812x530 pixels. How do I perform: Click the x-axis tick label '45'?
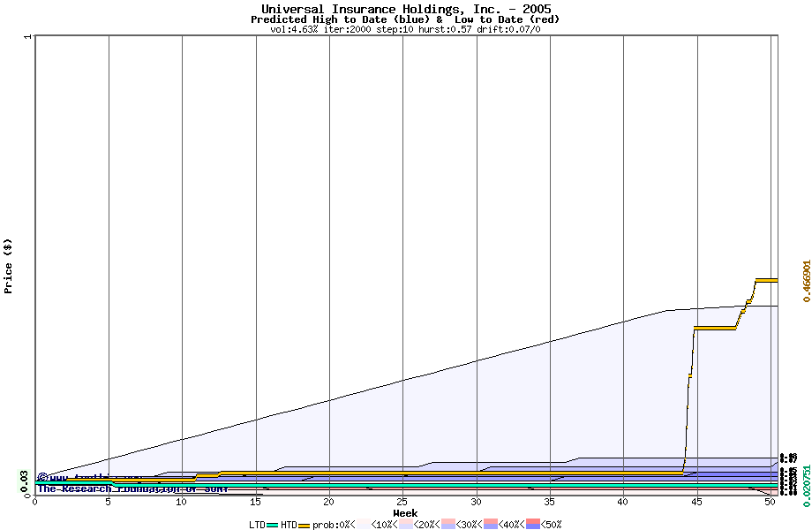696,502
